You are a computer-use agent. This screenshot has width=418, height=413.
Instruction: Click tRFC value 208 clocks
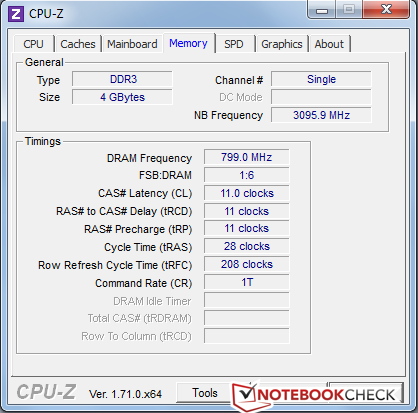pos(247,264)
